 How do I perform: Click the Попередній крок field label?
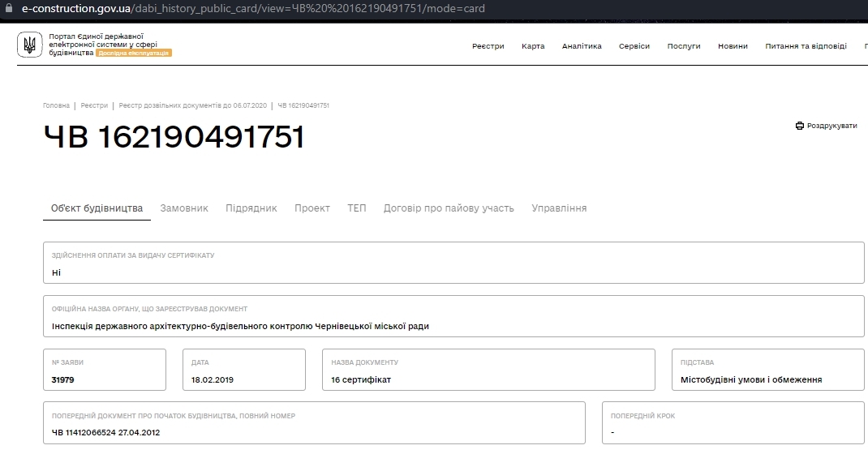click(642, 416)
